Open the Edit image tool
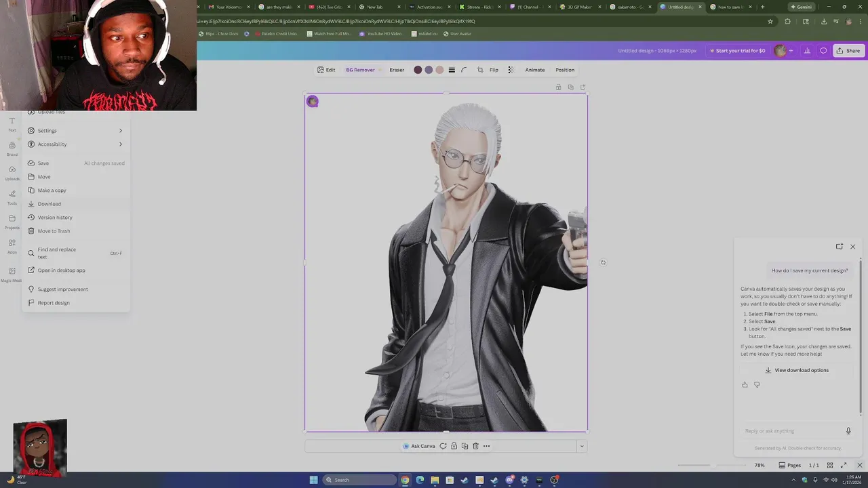Viewport: 868px width, 488px height. [326, 70]
